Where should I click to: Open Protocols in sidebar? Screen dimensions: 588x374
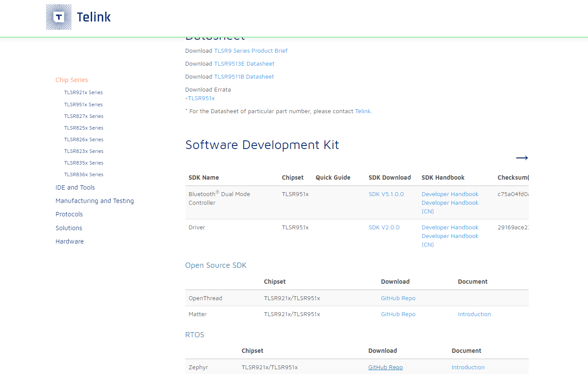(69, 214)
